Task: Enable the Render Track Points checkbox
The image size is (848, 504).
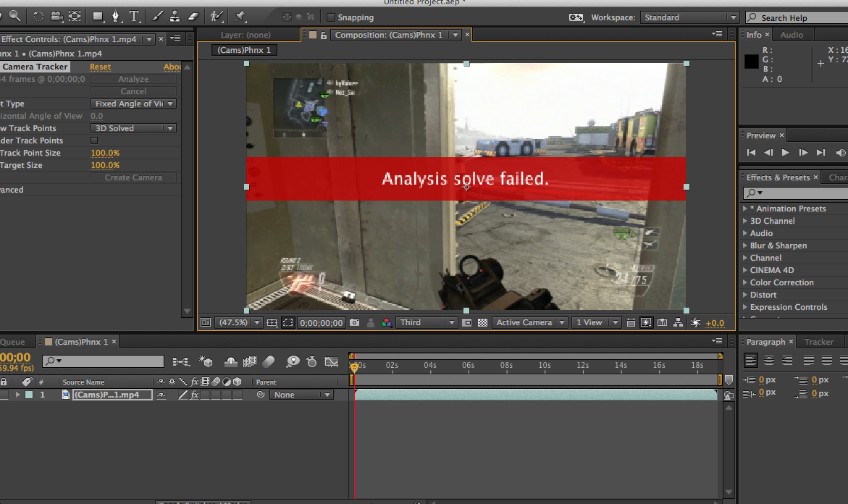Action: pos(94,140)
